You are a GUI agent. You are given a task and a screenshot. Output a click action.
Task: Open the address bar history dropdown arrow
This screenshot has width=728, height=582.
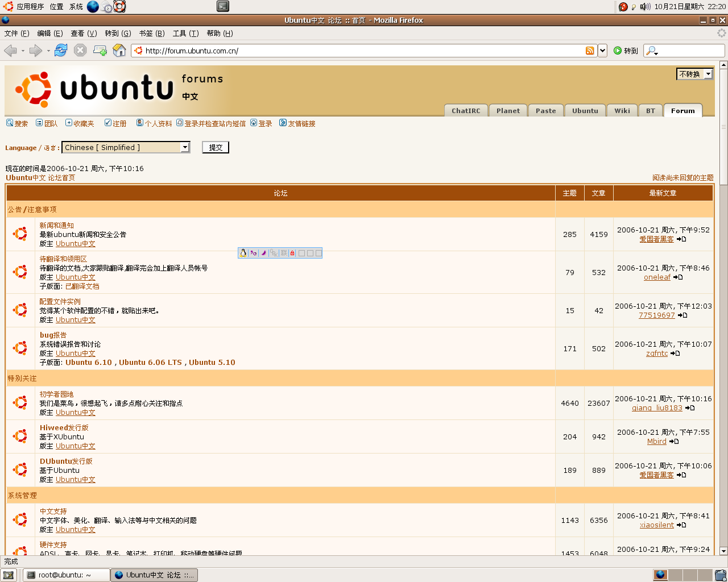[x=602, y=51]
